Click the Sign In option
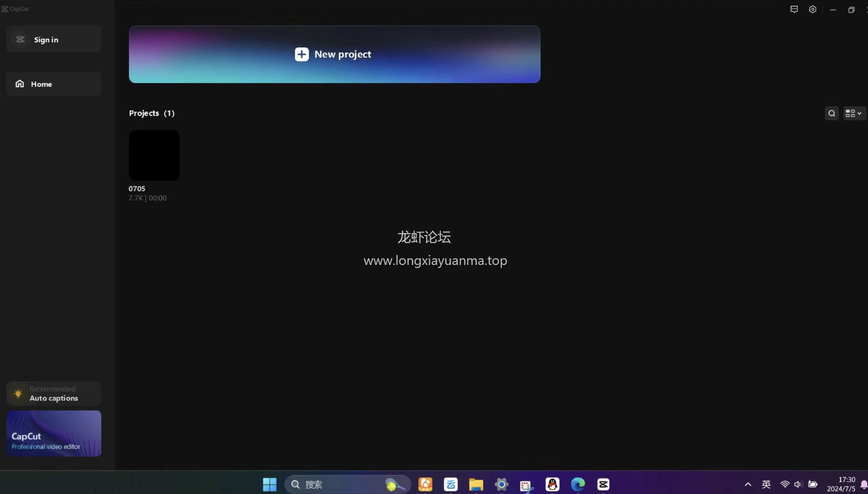Image resolution: width=868 pixels, height=494 pixels. click(46, 39)
